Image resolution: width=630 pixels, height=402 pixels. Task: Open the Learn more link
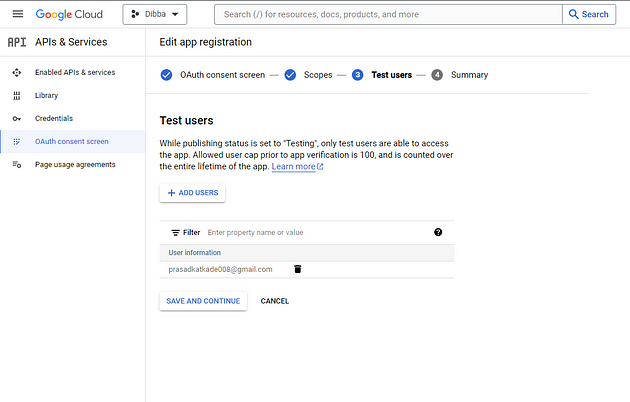coord(297,167)
